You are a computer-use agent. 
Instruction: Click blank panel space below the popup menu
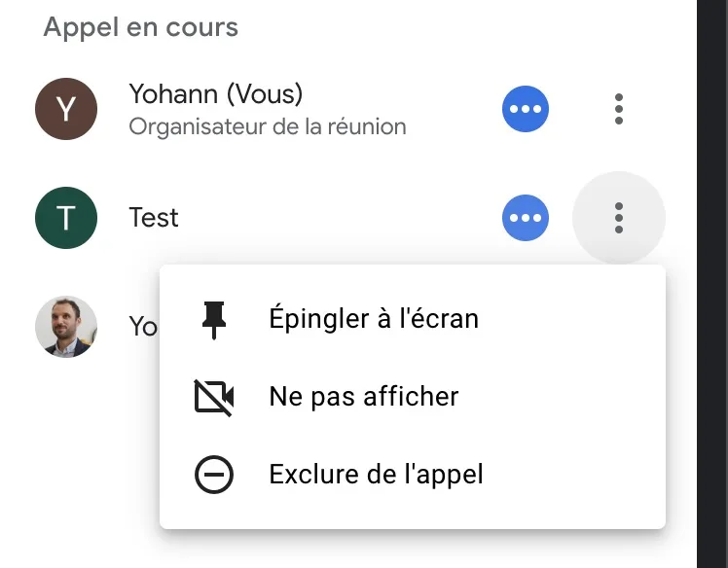click(389, 550)
